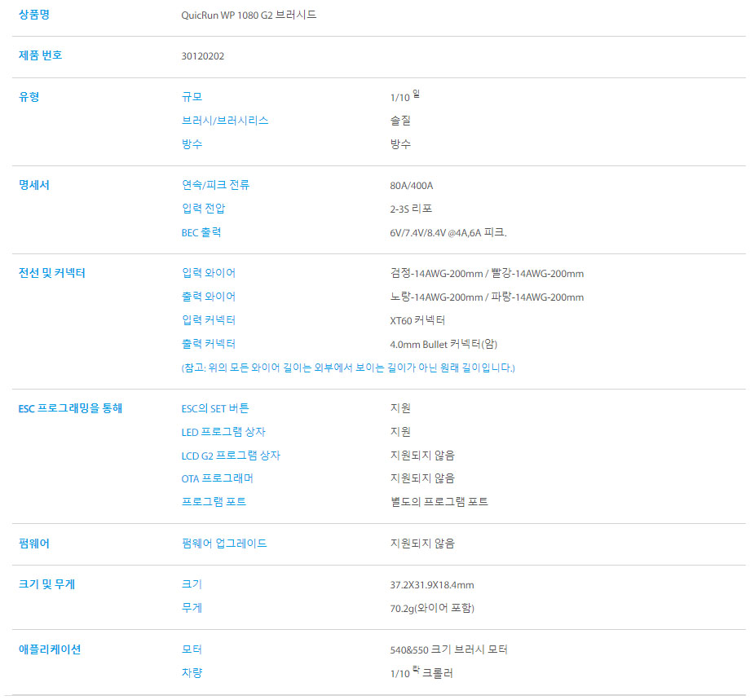Screen dimensions: 750x700
Task: Select the 크기 및 무게 heading
Action: pyautogui.click(x=46, y=583)
